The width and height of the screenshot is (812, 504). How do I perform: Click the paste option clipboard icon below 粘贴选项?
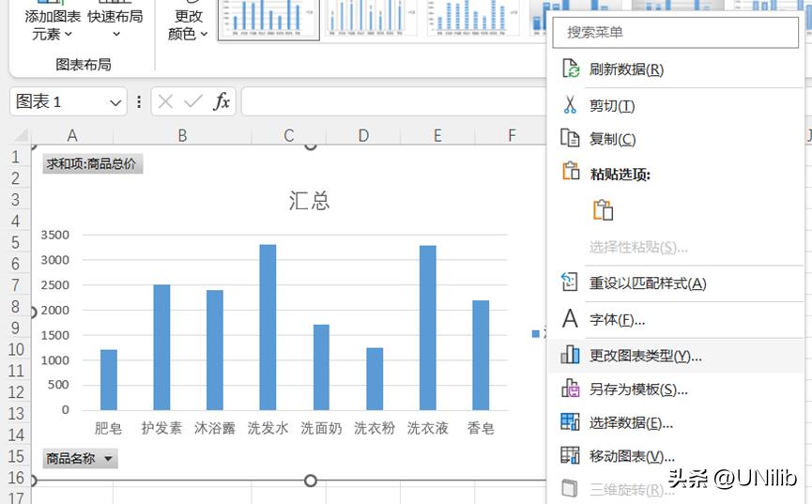[603, 210]
